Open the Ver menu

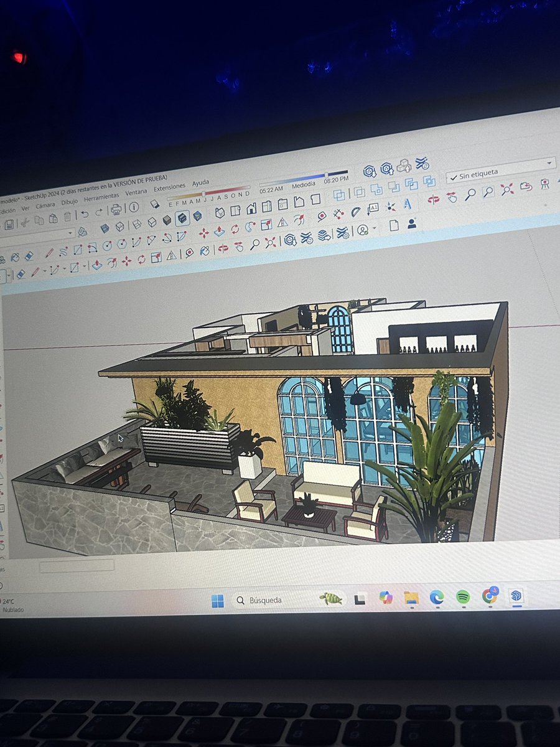tap(26, 208)
